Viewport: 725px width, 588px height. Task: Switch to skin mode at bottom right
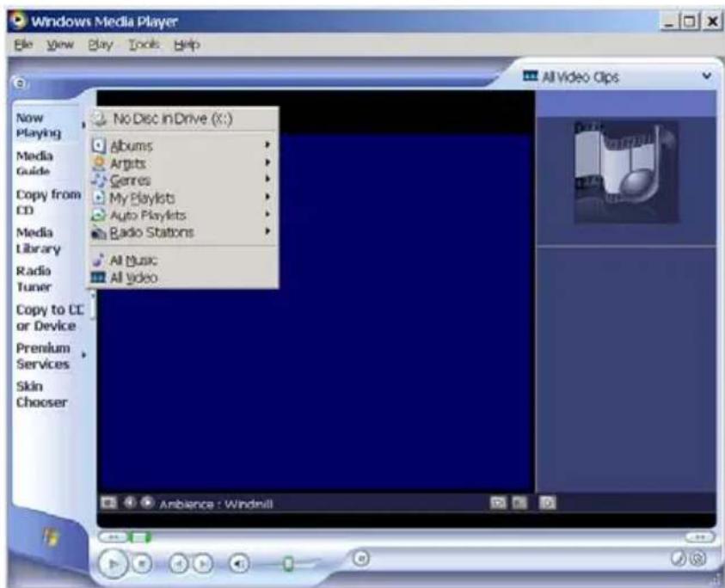pyautogui.click(x=697, y=559)
